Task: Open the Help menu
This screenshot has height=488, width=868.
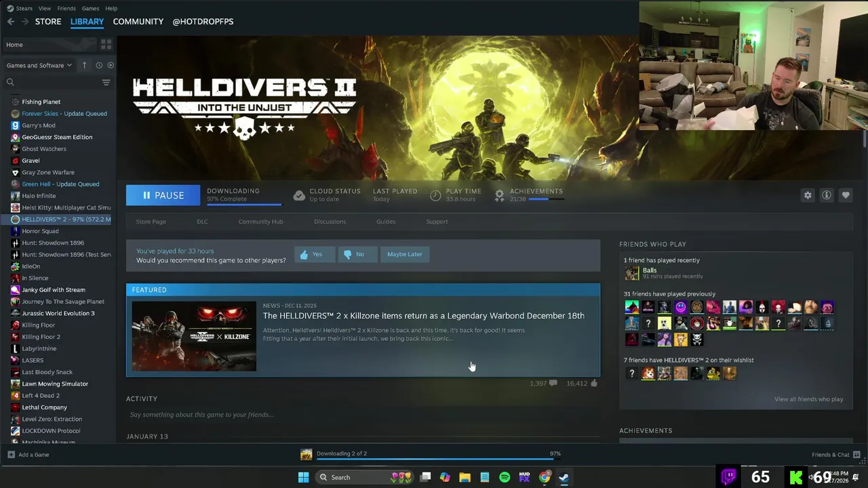Action: (111, 8)
